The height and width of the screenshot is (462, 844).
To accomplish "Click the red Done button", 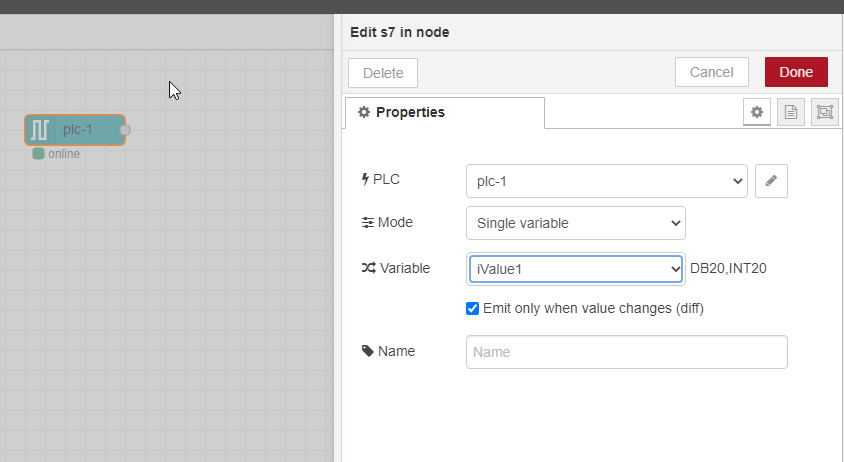I will [x=796, y=72].
